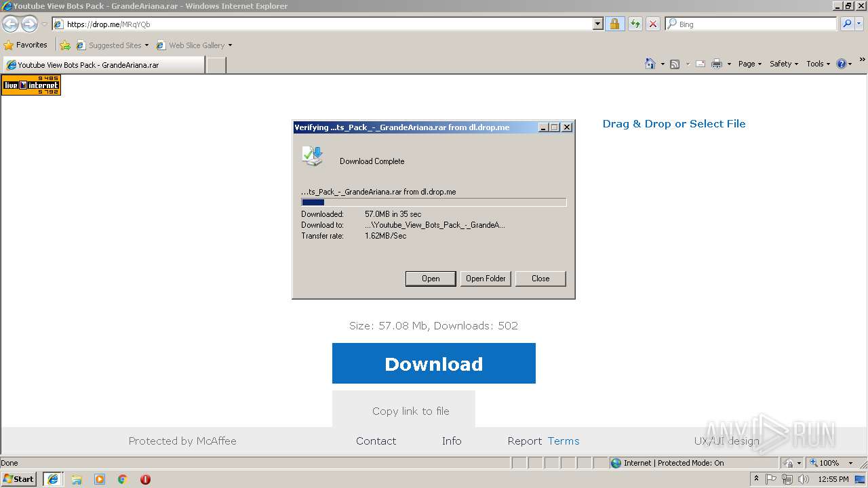Open a new blank tab
Viewport: 868px width, 488px height.
216,65
